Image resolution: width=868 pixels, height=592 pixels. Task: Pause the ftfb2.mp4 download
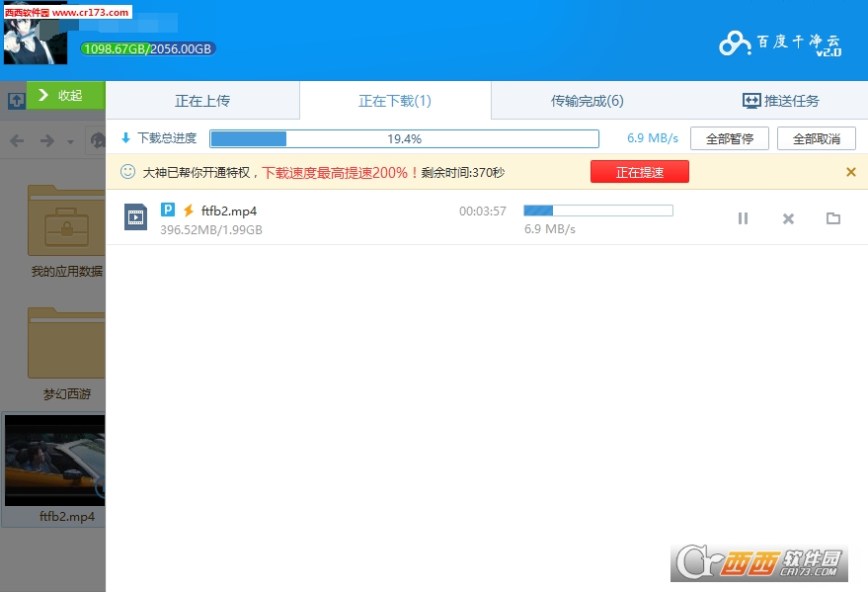(743, 218)
